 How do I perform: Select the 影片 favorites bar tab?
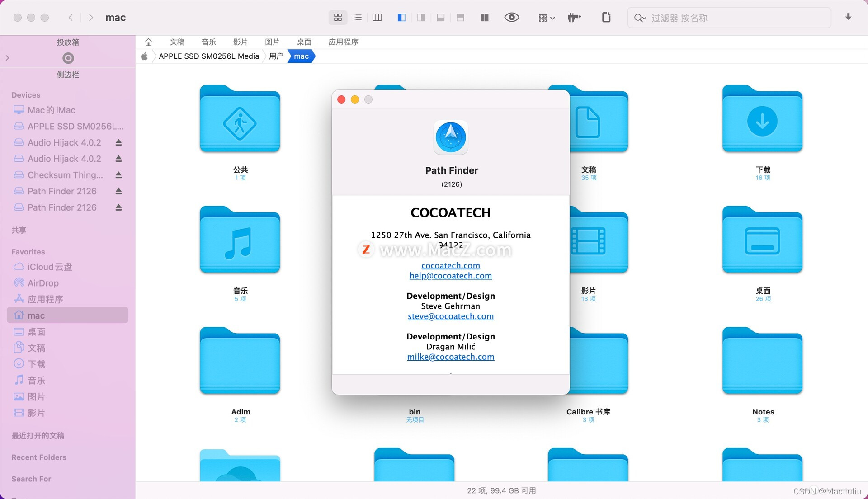point(240,42)
